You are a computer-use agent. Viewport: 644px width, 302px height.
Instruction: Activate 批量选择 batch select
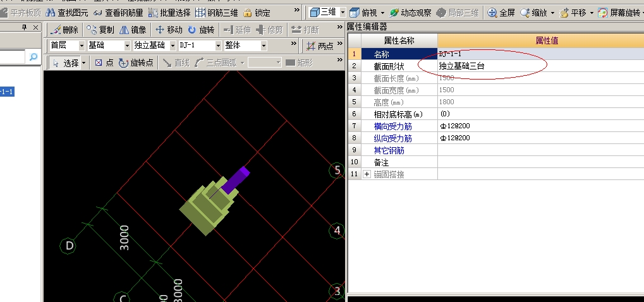pos(169,13)
